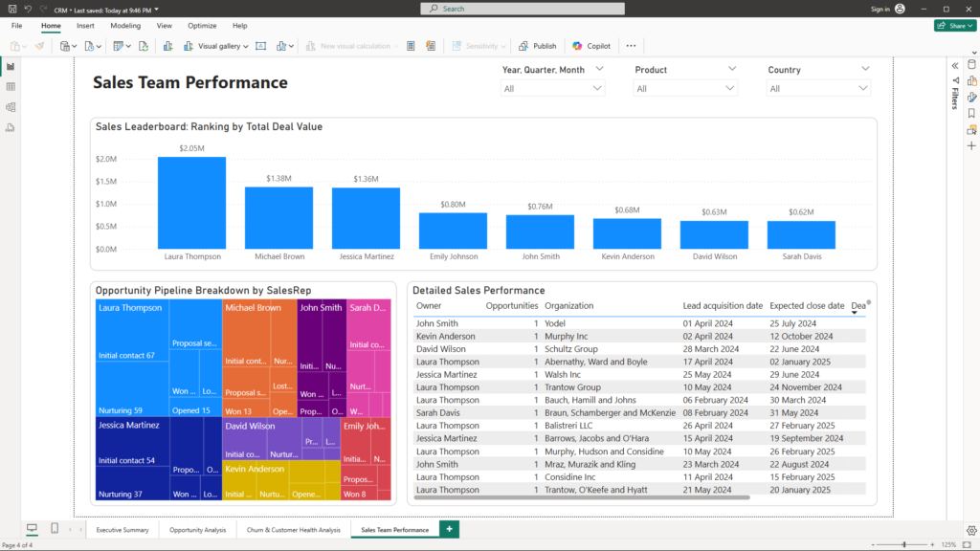Screen dimensions: 980x551
Task: Open the Product slicer dropdown
Action: click(685, 89)
